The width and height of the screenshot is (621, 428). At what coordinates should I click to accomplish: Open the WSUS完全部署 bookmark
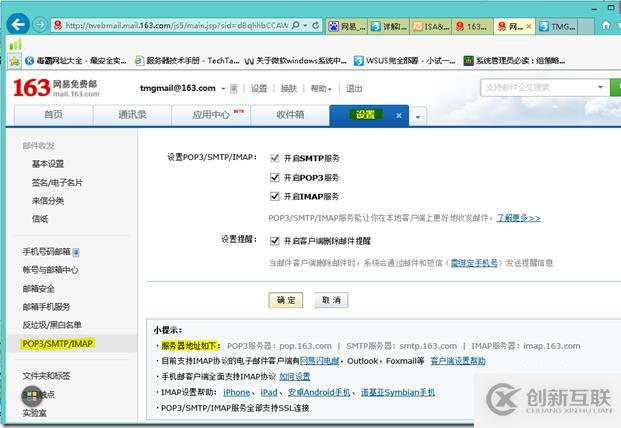[x=404, y=61]
